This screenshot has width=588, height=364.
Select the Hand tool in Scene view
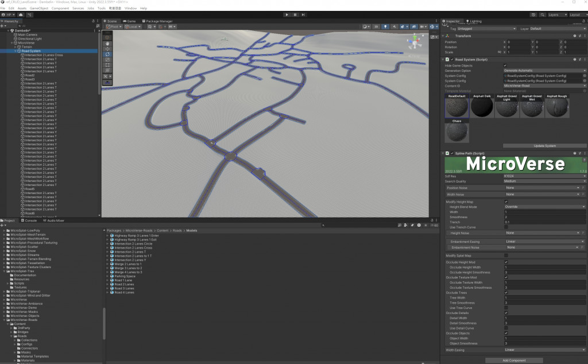[107, 44]
